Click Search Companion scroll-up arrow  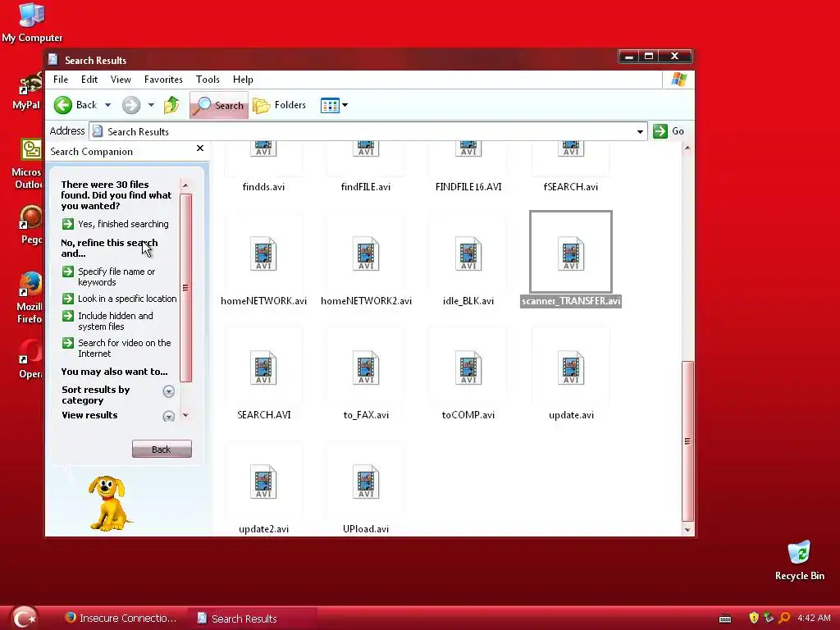(185, 185)
